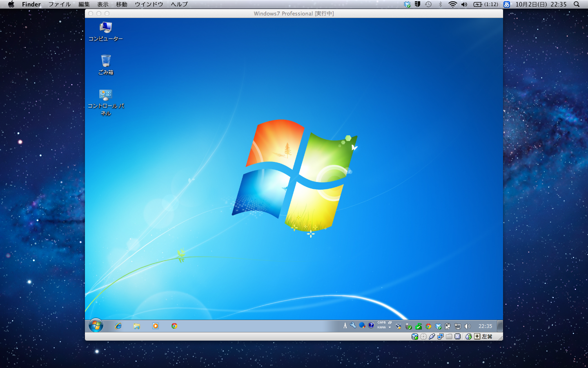The height and width of the screenshot is (368, 588).
Task: Open the ヘルプ menu
Action: [179, 4]
